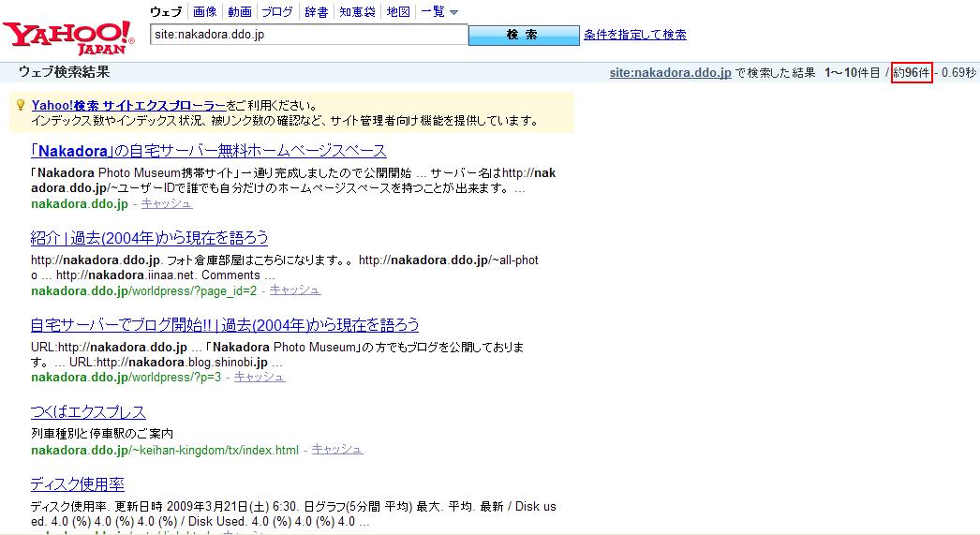Click the 0.69秒 search time text
Viewport: 980px width, 535px height.
[x=958, y=72]
